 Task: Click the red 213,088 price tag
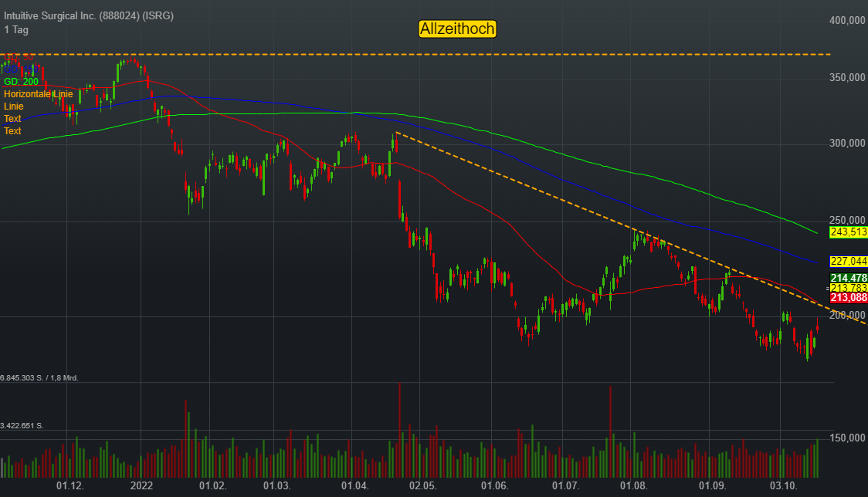click(849, 298)
